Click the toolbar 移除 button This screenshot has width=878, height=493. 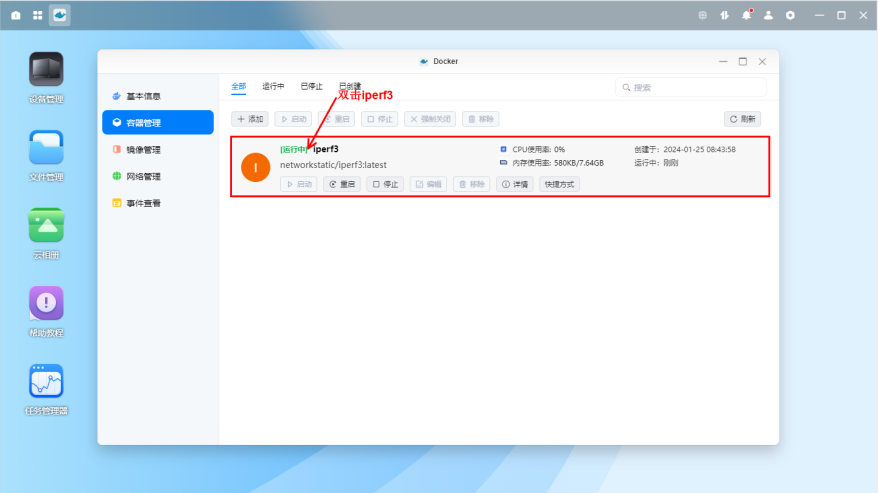click(480, 119)
